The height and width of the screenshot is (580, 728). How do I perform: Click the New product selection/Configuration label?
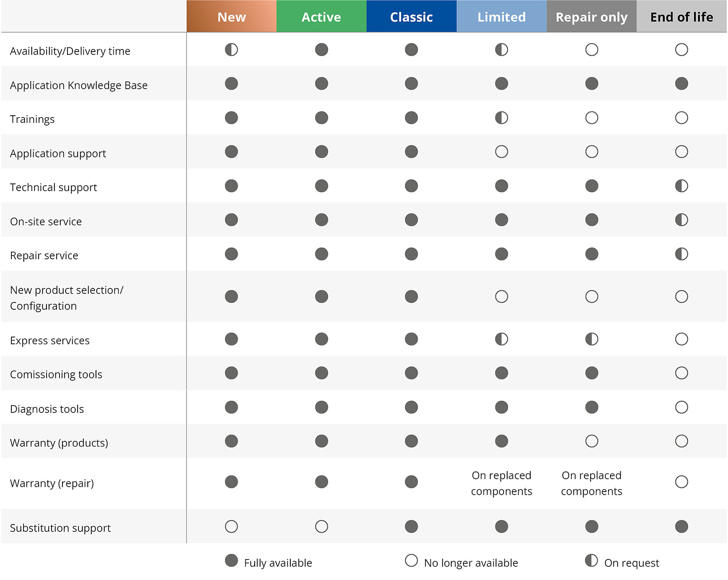67,298
